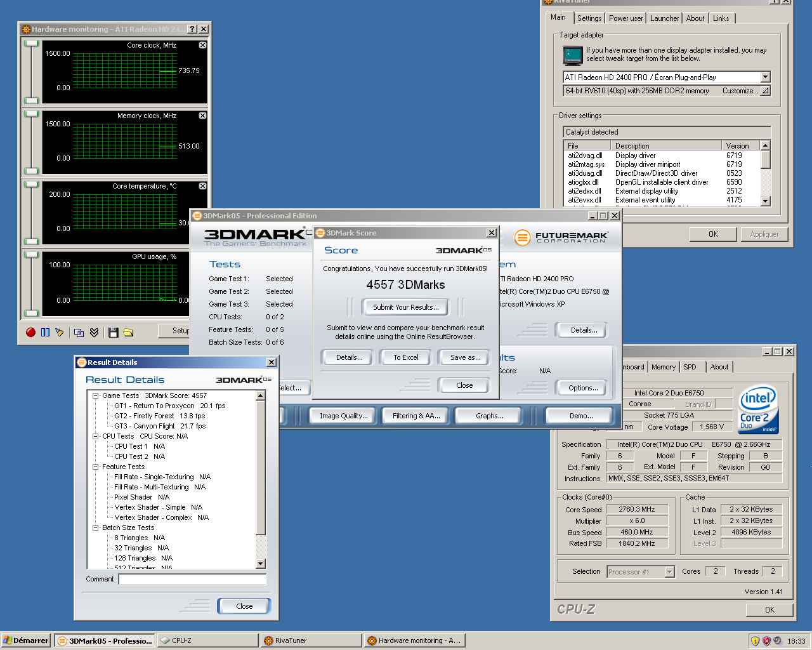Click scroll down arrow in Result Details tree
The height and width of the screenshot is (650, 812).
click(261, 564)
